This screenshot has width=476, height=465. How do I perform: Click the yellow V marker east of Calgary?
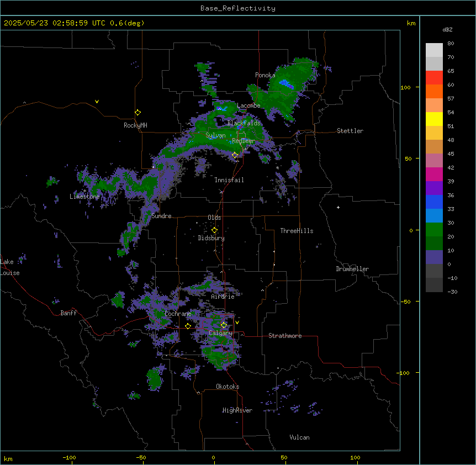pos(237,323)
